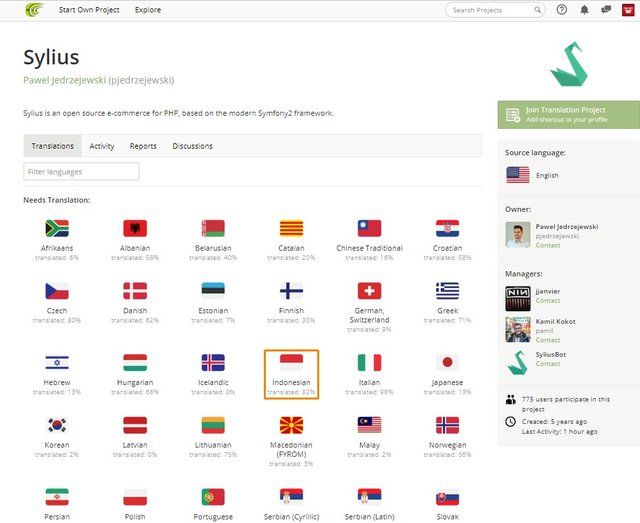Open jjanvier's manager avatar
640x523 pixels.
click(518, 298)
